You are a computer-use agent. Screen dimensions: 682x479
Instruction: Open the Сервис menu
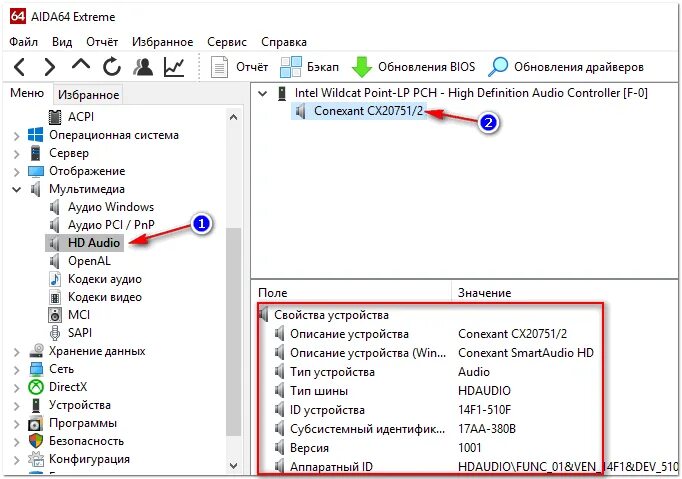pyautogui.click(x=227, y=42)
